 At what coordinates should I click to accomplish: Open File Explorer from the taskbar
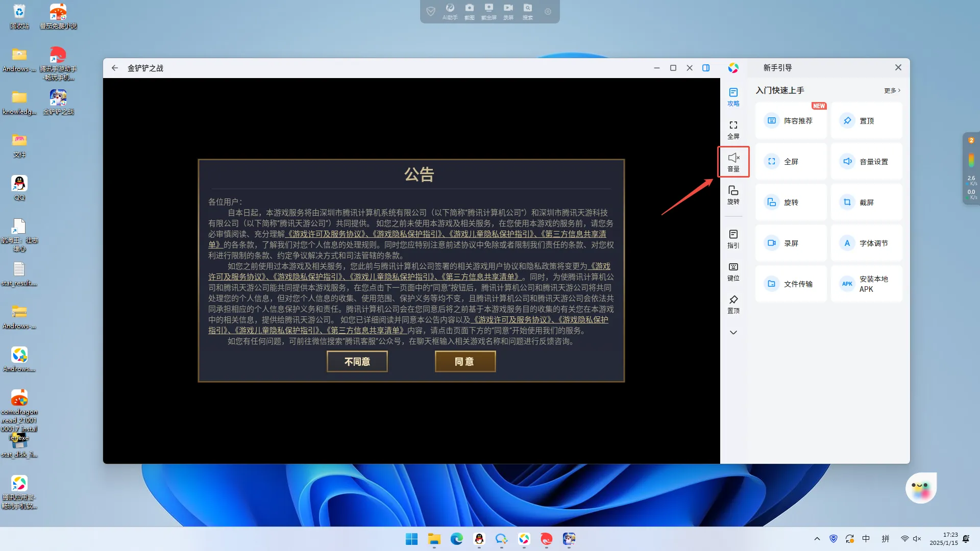434,539
